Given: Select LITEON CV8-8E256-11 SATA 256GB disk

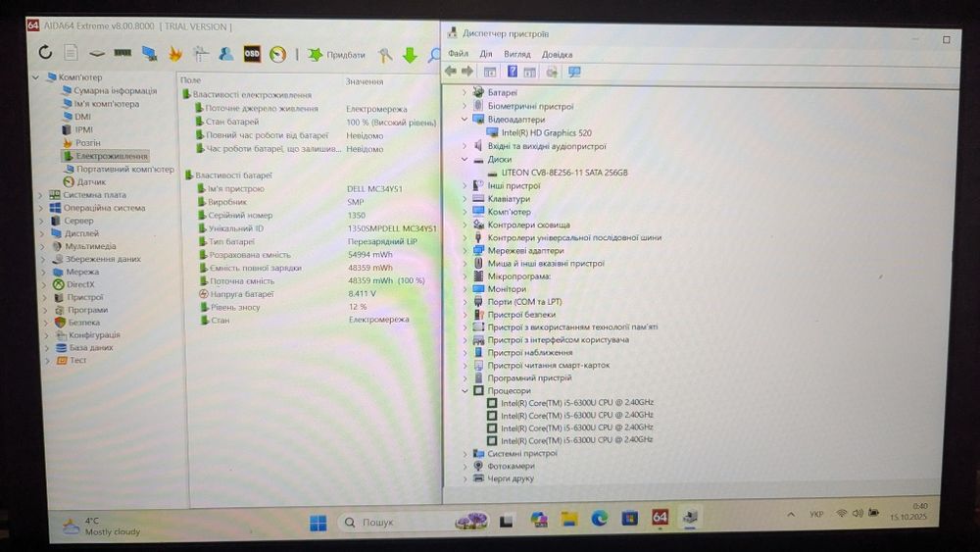Looking at the screenshot, I should pyautogui.click(x=564, y=173).
